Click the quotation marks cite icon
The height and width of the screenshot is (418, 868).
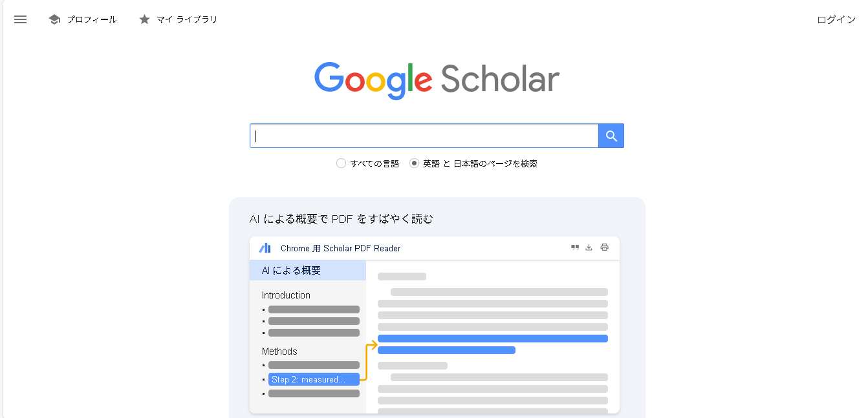[574, 247]
